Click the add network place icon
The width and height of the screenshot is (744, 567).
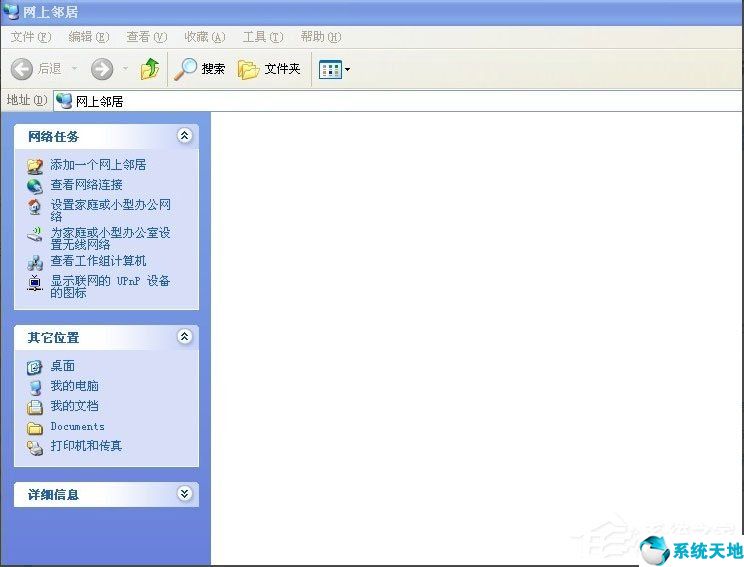coord(35,166)
